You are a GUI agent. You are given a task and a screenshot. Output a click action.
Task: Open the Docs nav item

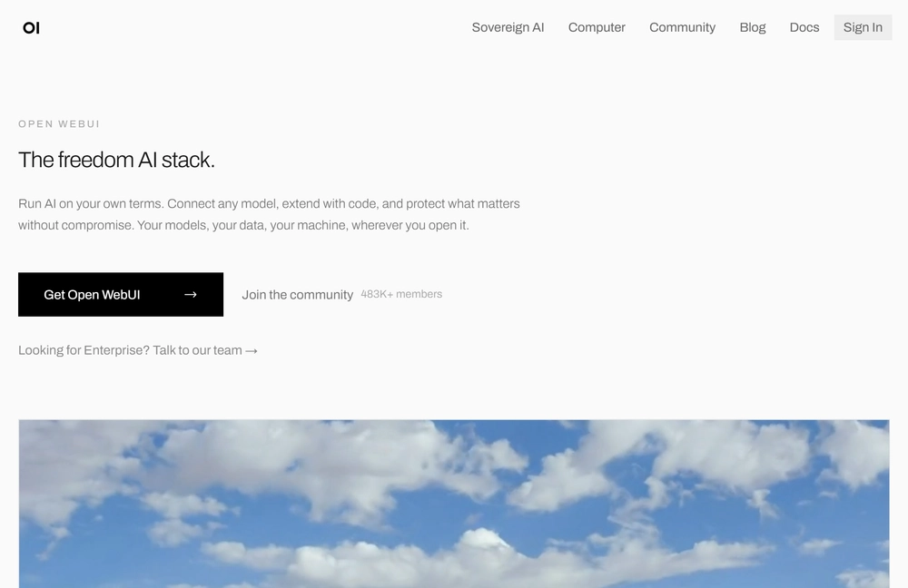point(804,27)
